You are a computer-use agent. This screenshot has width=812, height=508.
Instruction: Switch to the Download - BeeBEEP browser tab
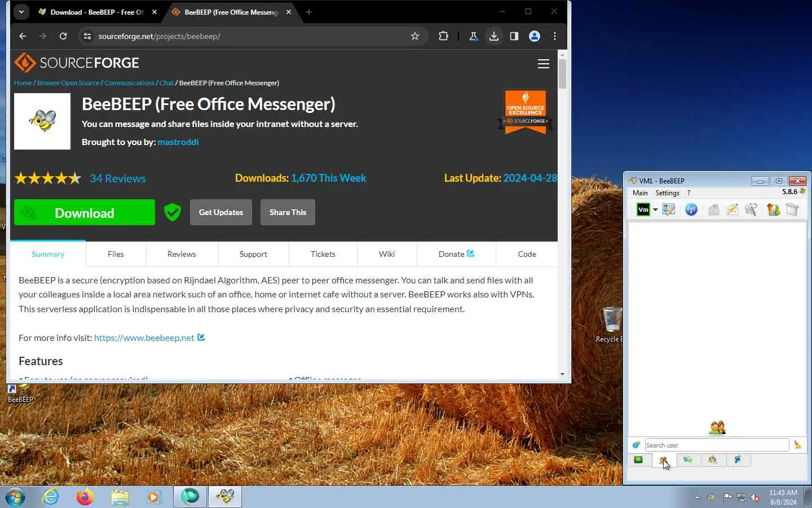96,12
